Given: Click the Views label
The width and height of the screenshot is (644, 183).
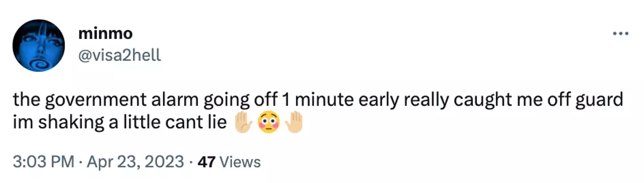Looking at the screenshot, I should [241, 162].
